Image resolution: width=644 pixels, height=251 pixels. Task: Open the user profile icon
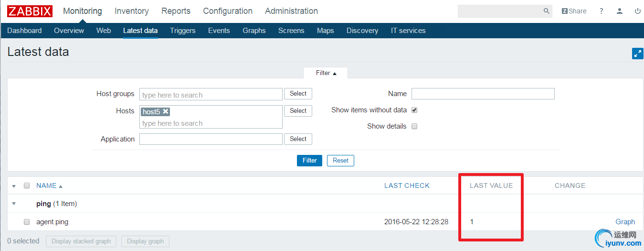pyautogui.click(x=620, y=11)
